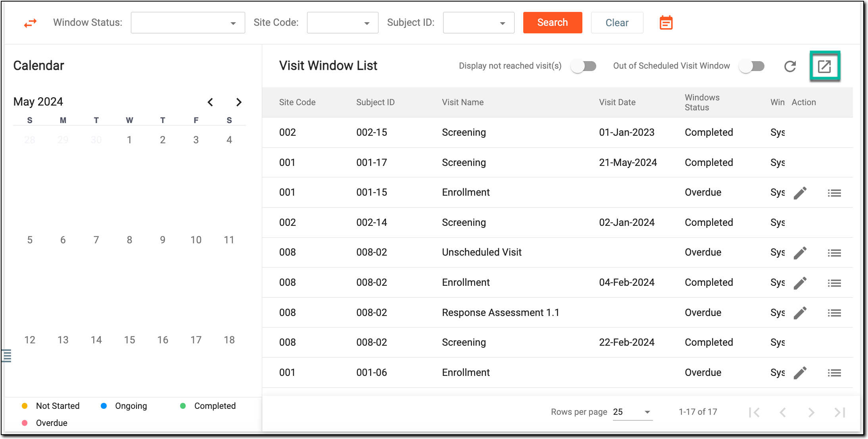Sort by Visit Name column header
The height and width of the screenshot is (439, 868).
[x=463, y=102]
